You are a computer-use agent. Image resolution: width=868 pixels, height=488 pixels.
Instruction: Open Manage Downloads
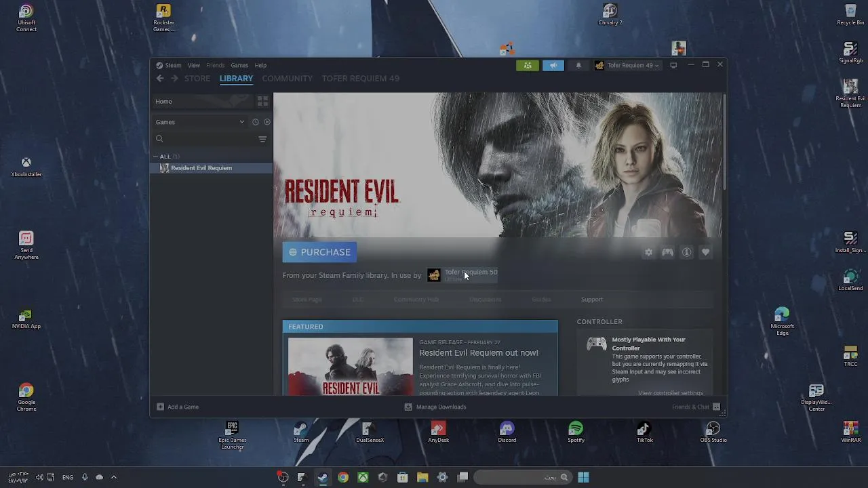[435, 407]
